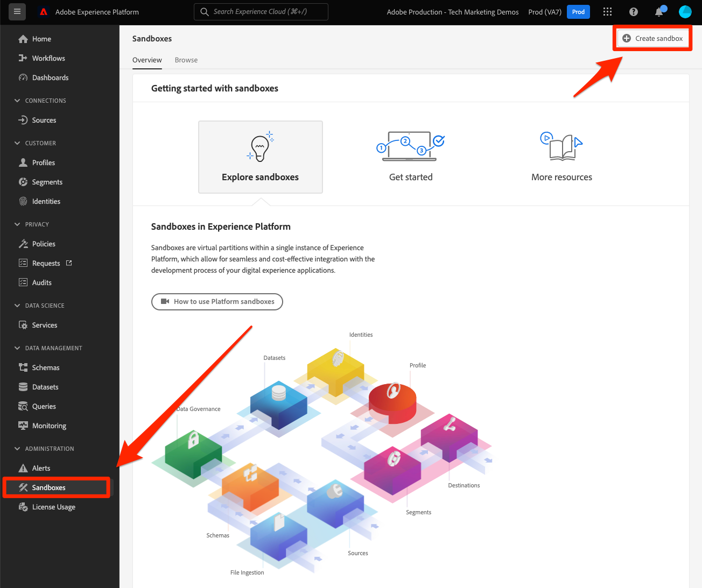The image size is (702, 588).
Task: Collapse the DATA MANAGEMENT section
Action: click(x=17, y=348)
